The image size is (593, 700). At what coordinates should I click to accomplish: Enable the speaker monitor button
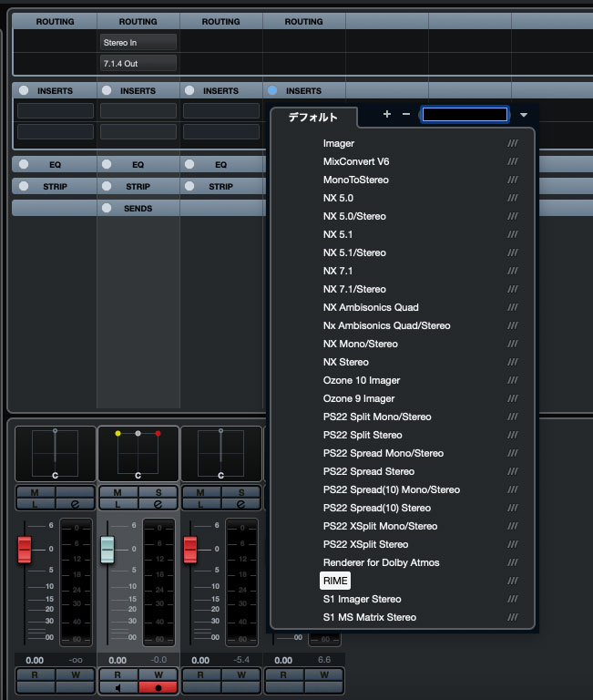pyautogui.click(x=118, y=688)
